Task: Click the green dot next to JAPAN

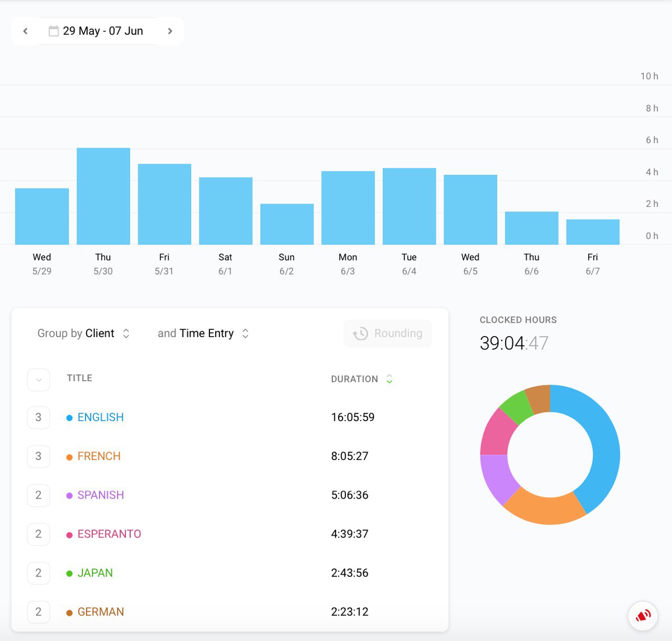Action: coord(69,574)
